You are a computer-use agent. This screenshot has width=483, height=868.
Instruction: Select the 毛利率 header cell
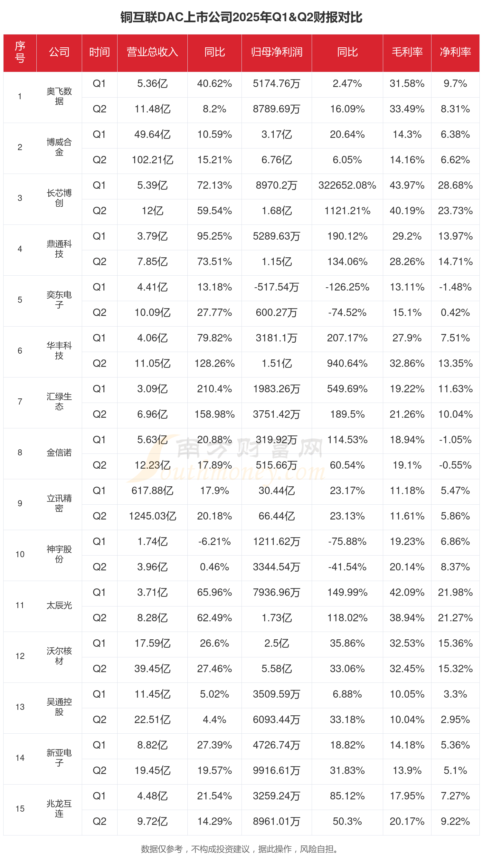point(407,52)
